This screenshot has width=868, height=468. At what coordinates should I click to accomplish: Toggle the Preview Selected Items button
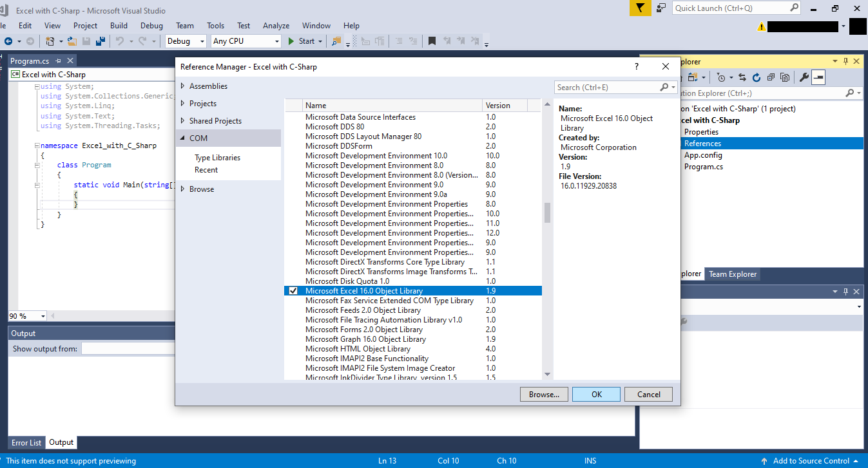(818, 77)
